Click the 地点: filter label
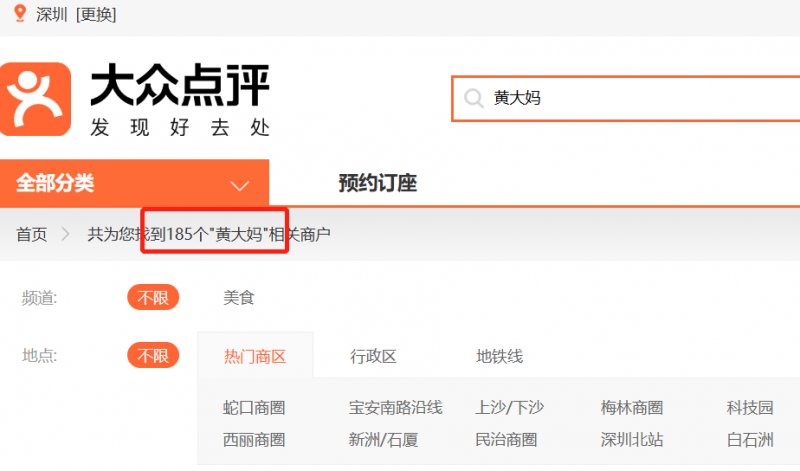 pyautogui.click(x=39, y=356)
